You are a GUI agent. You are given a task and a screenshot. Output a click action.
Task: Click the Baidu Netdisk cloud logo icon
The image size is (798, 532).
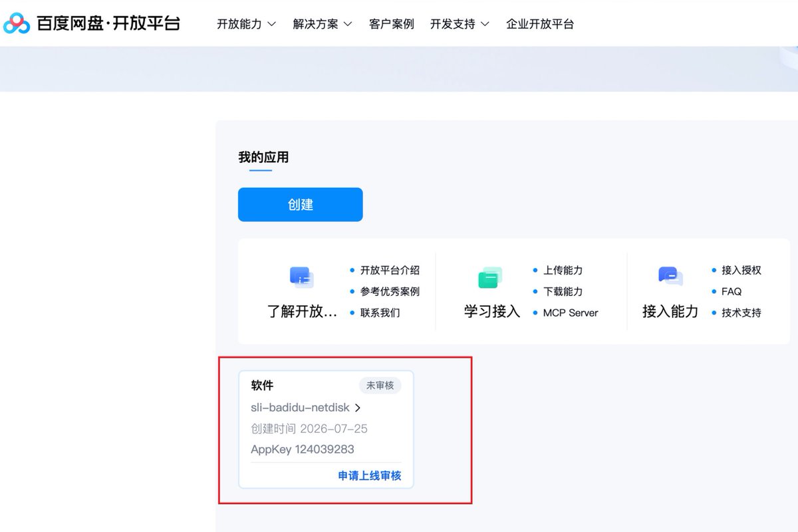pyautogui.click(x=17, y=23)
